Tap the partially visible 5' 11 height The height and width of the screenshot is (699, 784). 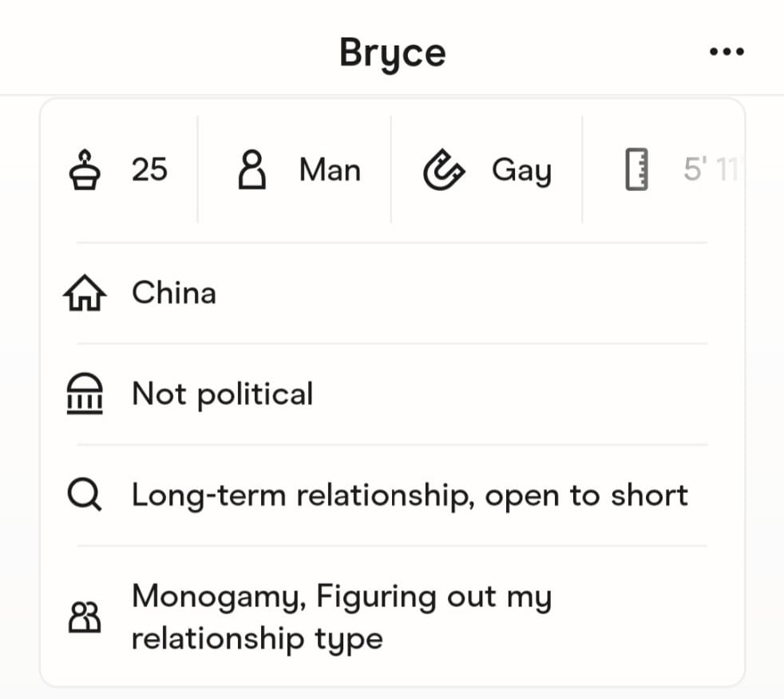coord(711,170)
